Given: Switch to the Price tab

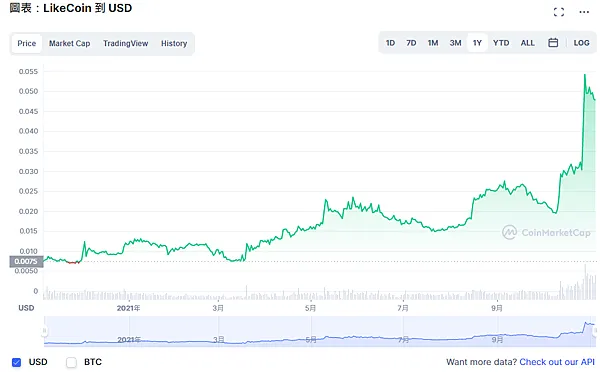Looking at the screenshot, I should (26, 43).
